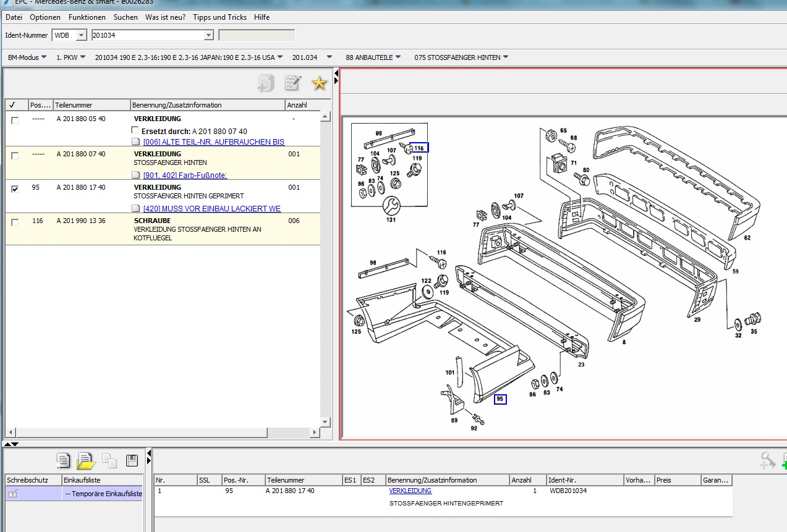Viewport: 787px width, 532px height.
Task: Open the WDB ident prefix dropdown
Action: (x=81, y=35)
